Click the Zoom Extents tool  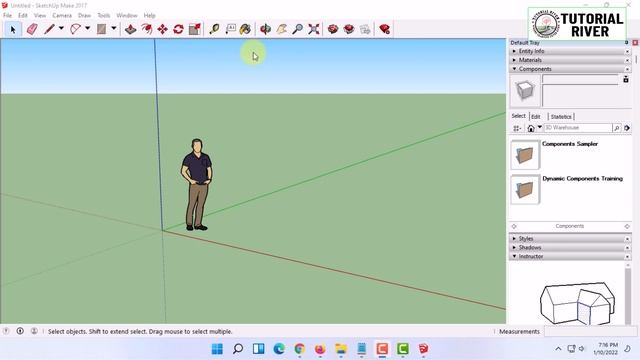(x=314, y=29)
